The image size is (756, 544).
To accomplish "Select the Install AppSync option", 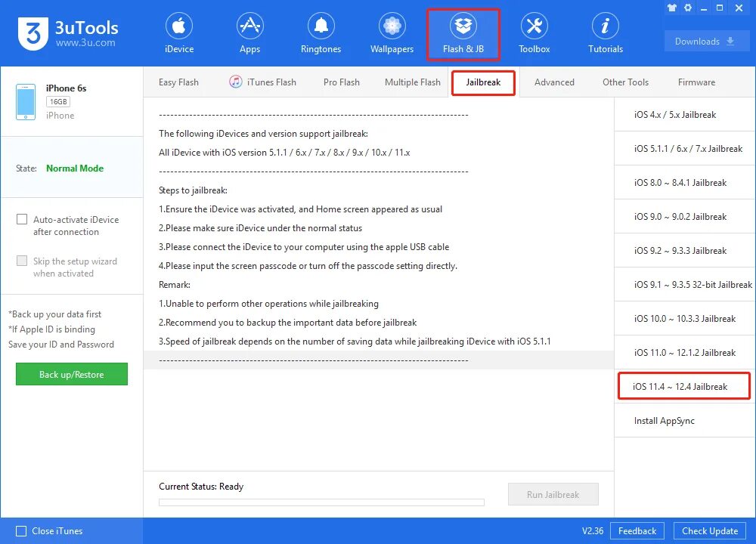I will [685, 421].
